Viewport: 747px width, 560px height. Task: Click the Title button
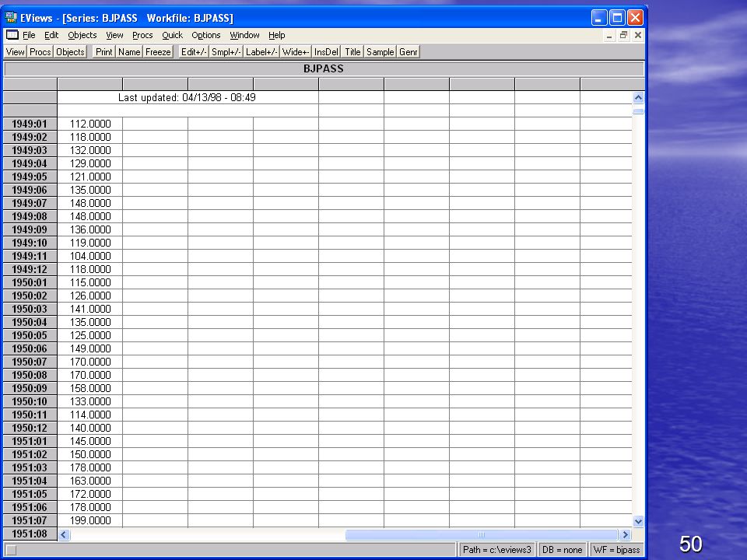point(352,52)
